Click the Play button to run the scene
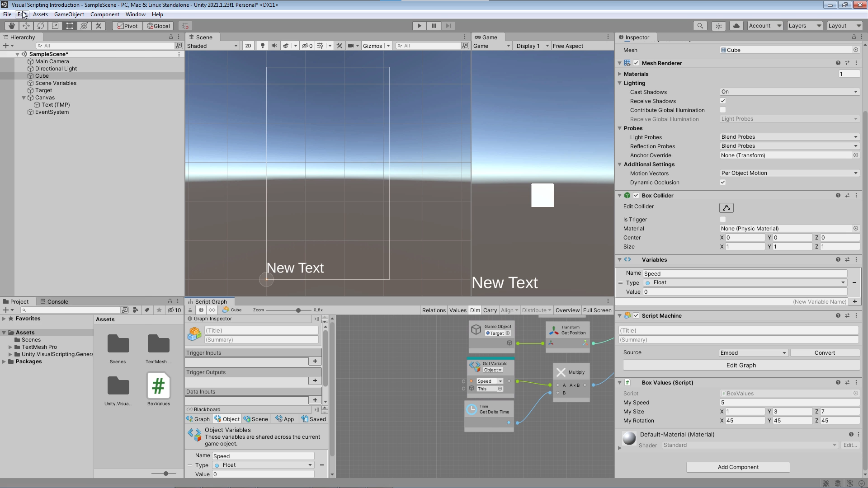Viewport: 868px width, 488px height. point(419,25)
